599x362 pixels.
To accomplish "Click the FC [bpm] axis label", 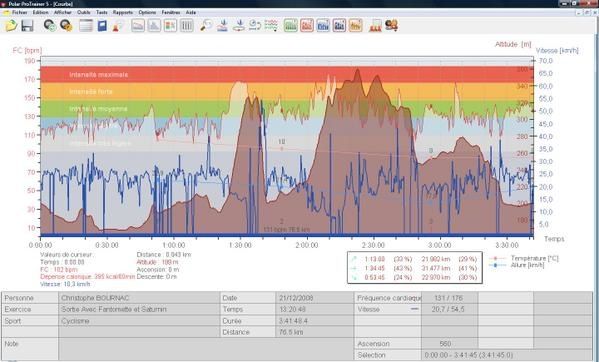I will coord(27,50).
